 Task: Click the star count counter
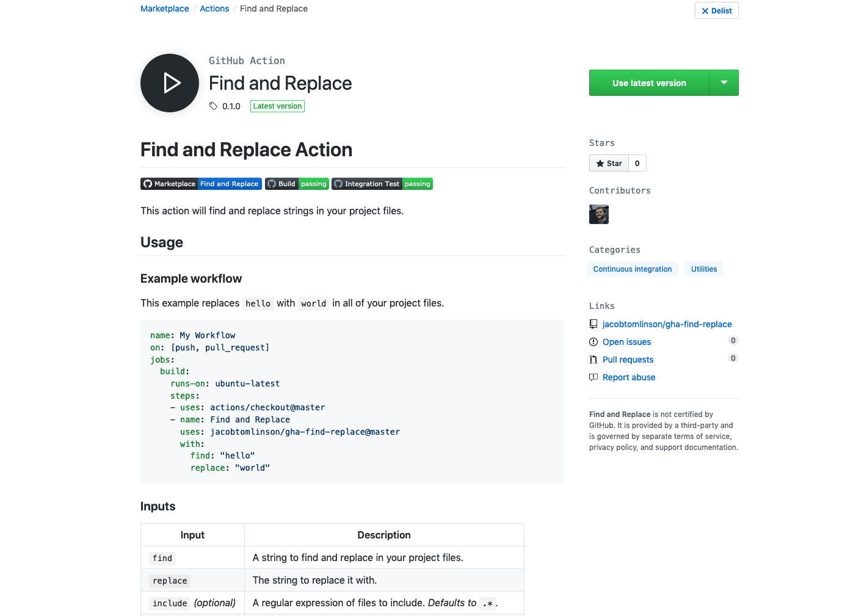(x=637, y=163)
